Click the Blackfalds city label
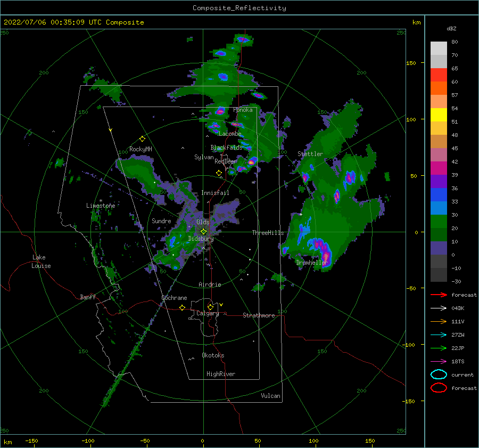Image resolution: width=479 pixels, height=448 pixels. (226, 148)
